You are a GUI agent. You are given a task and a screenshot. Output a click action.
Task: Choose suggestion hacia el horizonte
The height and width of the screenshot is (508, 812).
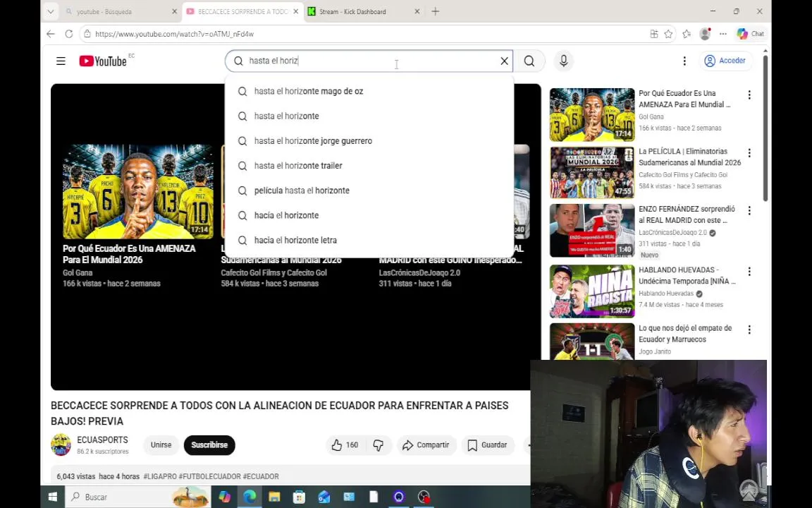[369, 216]
